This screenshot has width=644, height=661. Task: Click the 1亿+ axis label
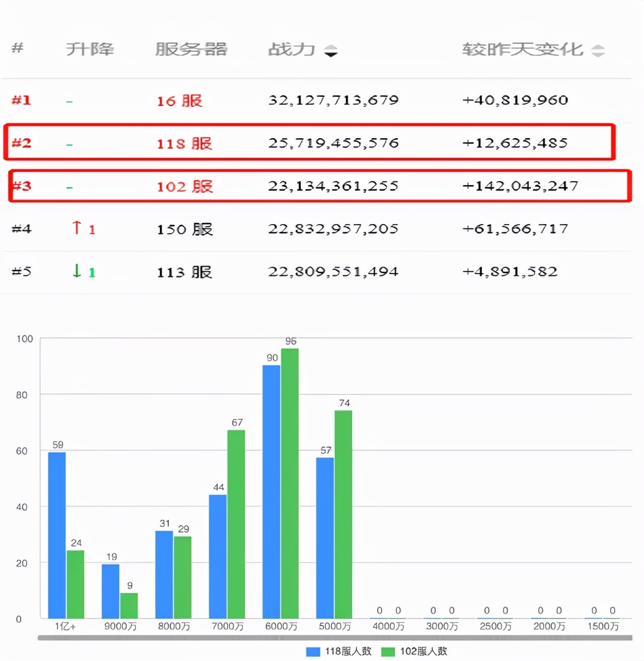[65, 626]
